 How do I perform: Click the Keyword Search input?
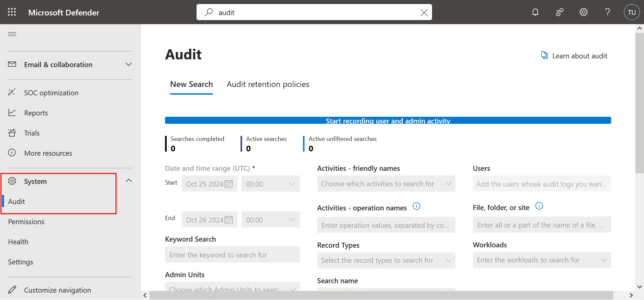(232, 254)
